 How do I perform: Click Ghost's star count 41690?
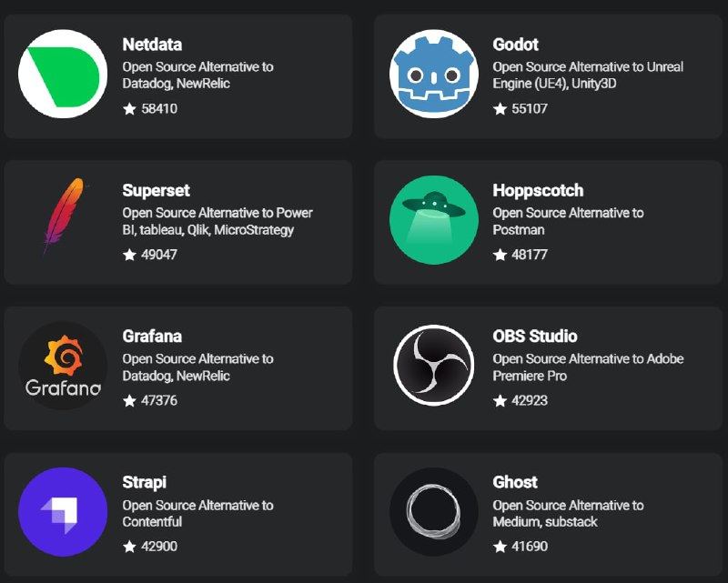pos(530,547)
